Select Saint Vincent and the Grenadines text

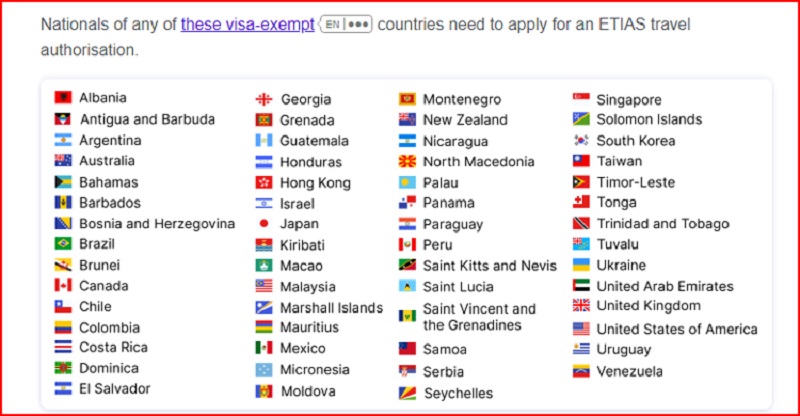tap(479, 317)
